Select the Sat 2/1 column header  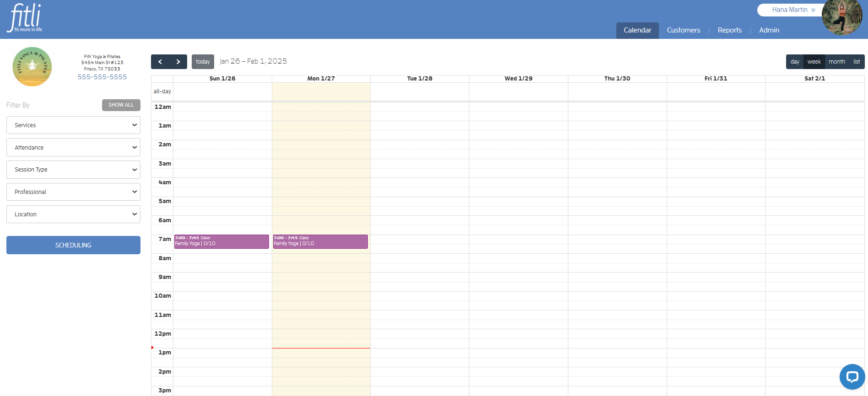[815, 79]
